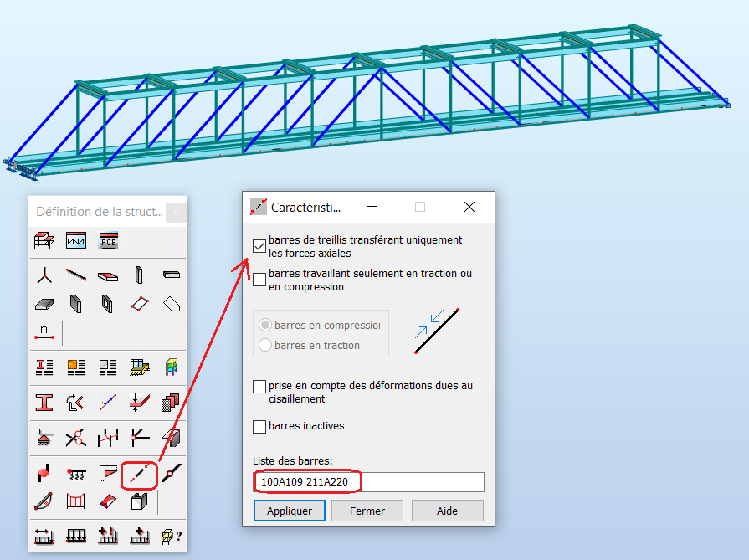The image size is (749, 560).
Task: Select the Bars creation tool
Action: coord(76,274)
